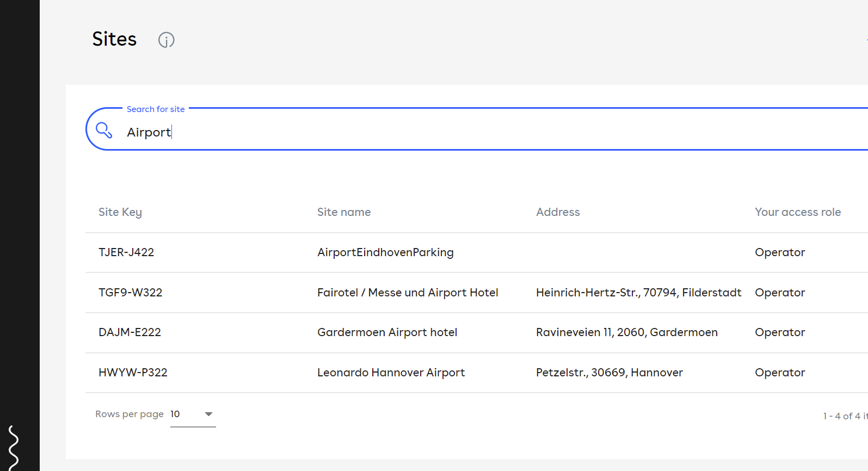Open the Rows per page dropdown
The height and width of the screenshot is (471, 868).
click(x=193, y=414)
